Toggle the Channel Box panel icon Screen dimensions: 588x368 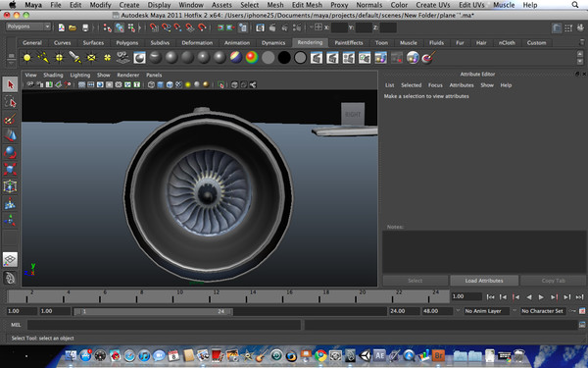point(580,27)
